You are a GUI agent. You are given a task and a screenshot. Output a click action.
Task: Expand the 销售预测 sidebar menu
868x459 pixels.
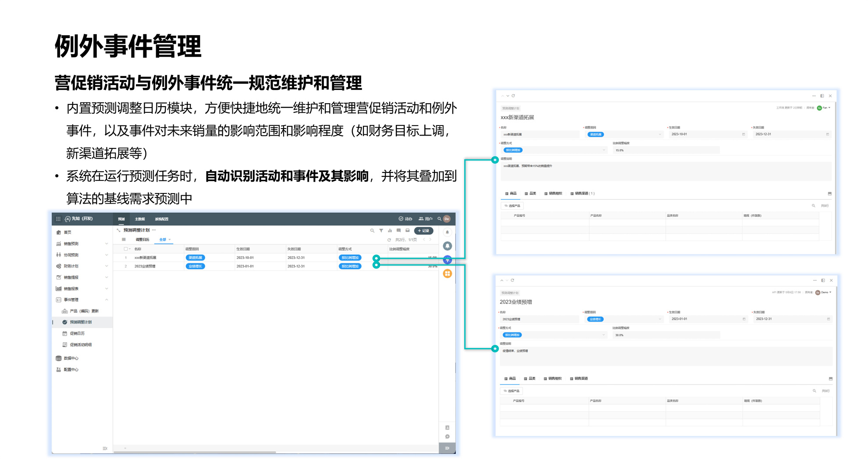(82, 244)
